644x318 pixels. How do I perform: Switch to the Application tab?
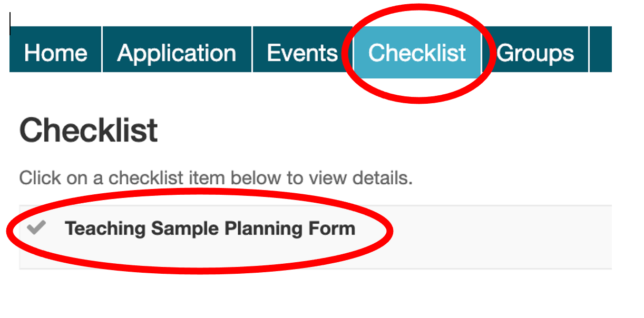pos(177,52)
